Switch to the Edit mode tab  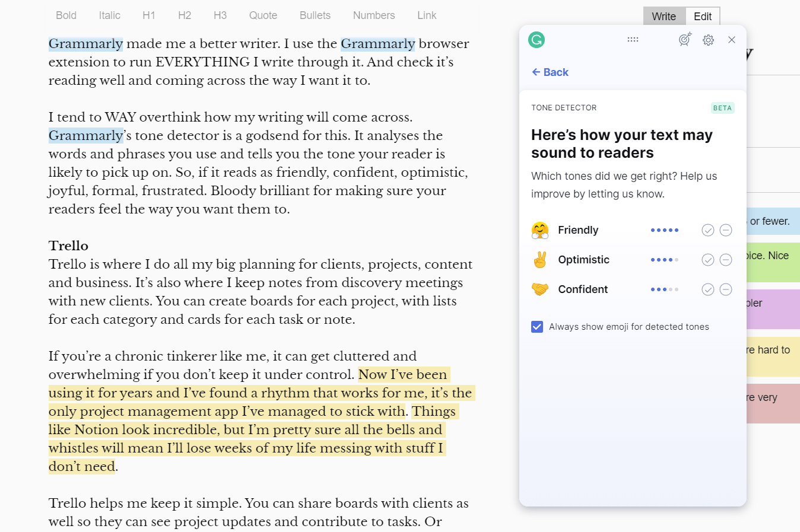pyautogui.click(x=703, y=17)
